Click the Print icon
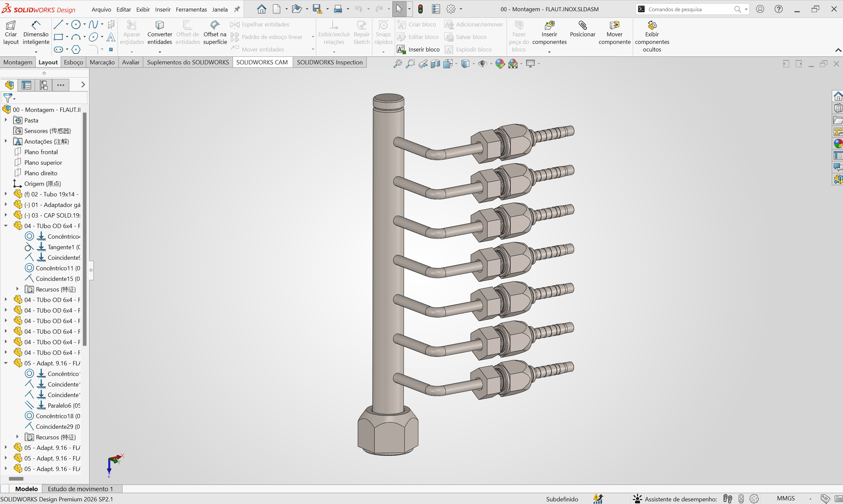 click(x=338, y=9)
